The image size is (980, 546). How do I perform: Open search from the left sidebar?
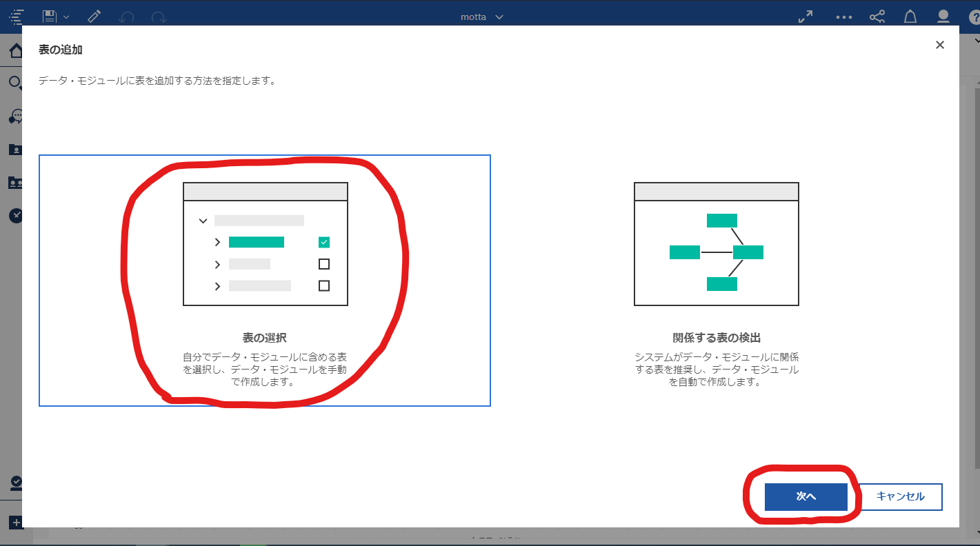pyautogui.click(x=14, y=83)
